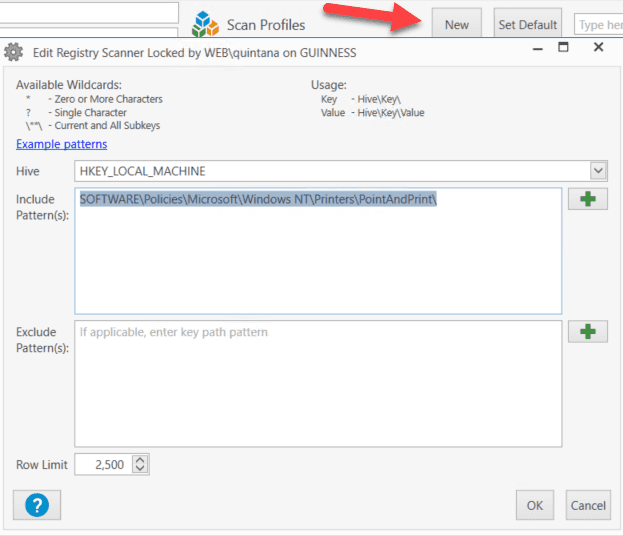
Task: Open the Example patterns link
Action: tap(62, 144)
